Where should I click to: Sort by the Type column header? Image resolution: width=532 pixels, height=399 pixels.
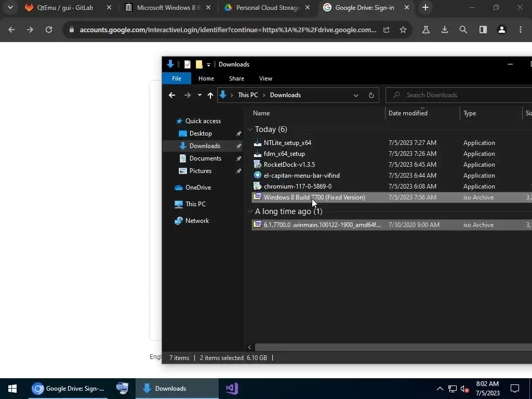coord(470,113)
